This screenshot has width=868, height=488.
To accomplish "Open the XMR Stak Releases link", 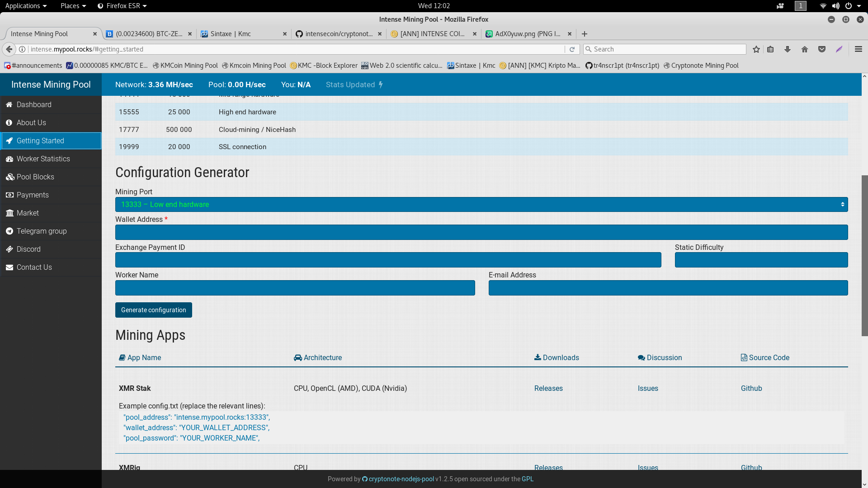I will [548, 388].
